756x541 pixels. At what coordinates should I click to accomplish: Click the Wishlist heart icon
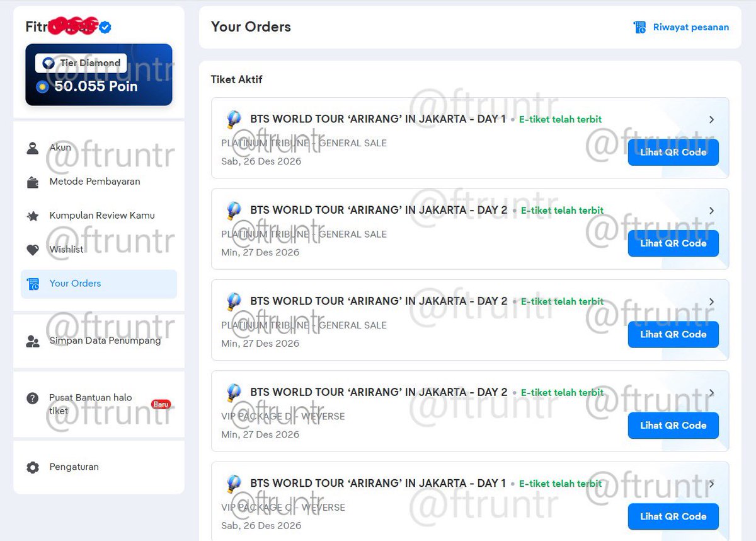(x=33, y=250)
